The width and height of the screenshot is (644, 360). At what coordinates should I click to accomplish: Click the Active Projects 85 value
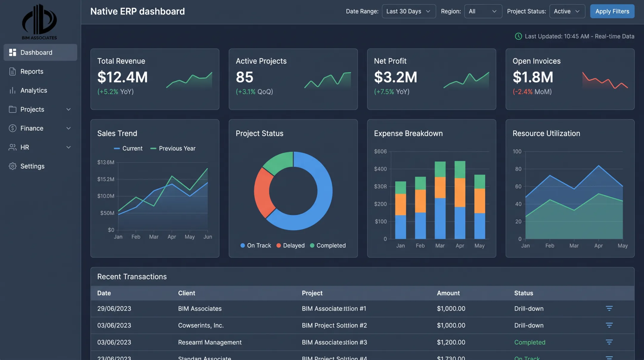click(x=244, y=77)
